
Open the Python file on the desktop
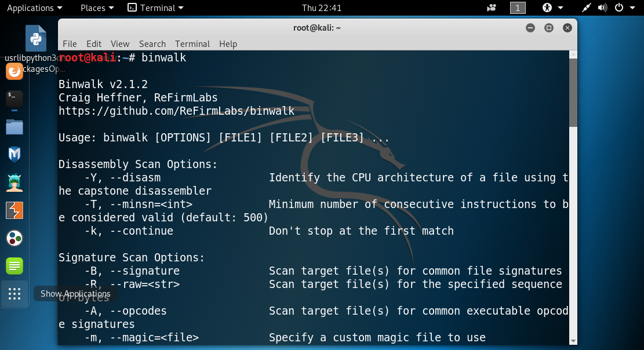[36, 39]
